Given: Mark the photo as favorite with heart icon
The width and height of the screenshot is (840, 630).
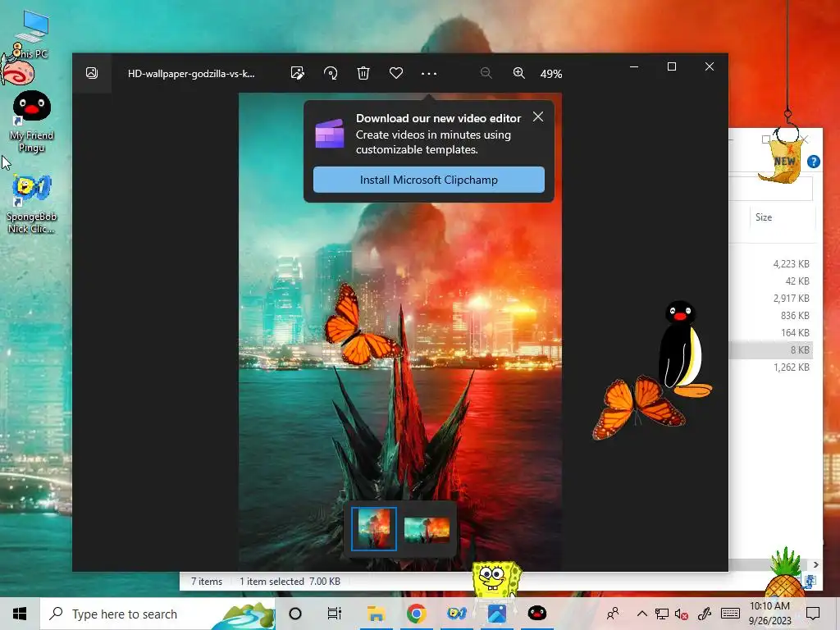Looking at the screenshot, I should point(396,73).
